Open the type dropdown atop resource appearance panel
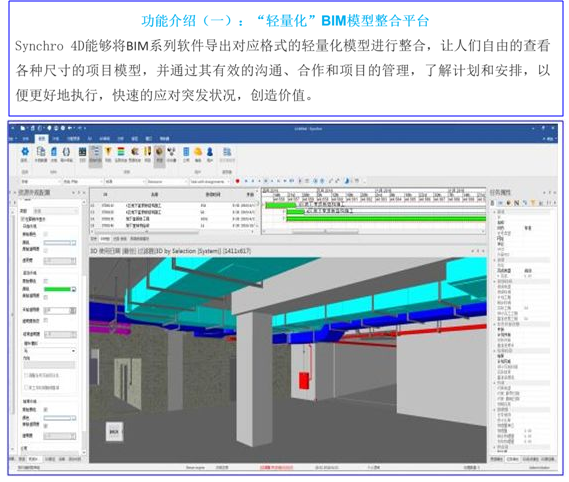 point(56,211)
